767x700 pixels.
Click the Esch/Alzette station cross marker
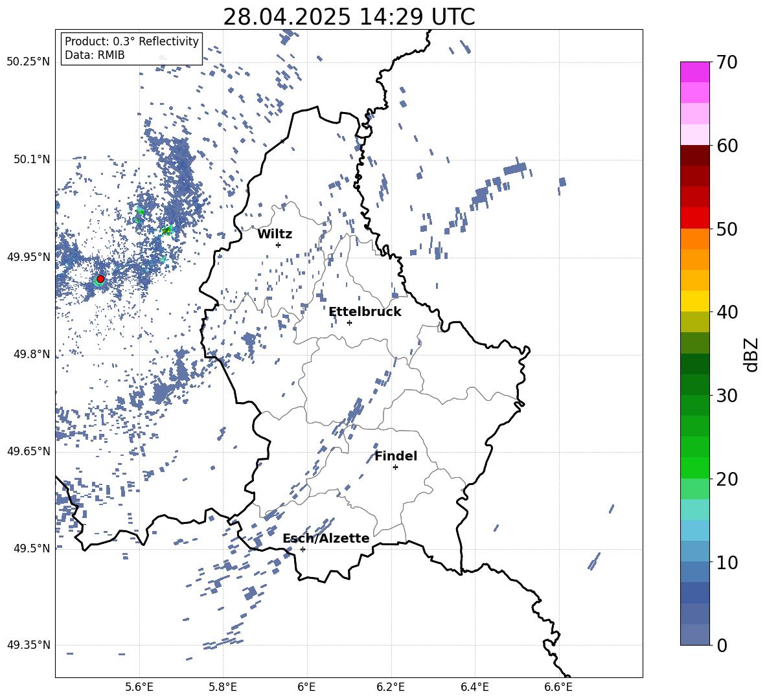click(x=303, y=549)
